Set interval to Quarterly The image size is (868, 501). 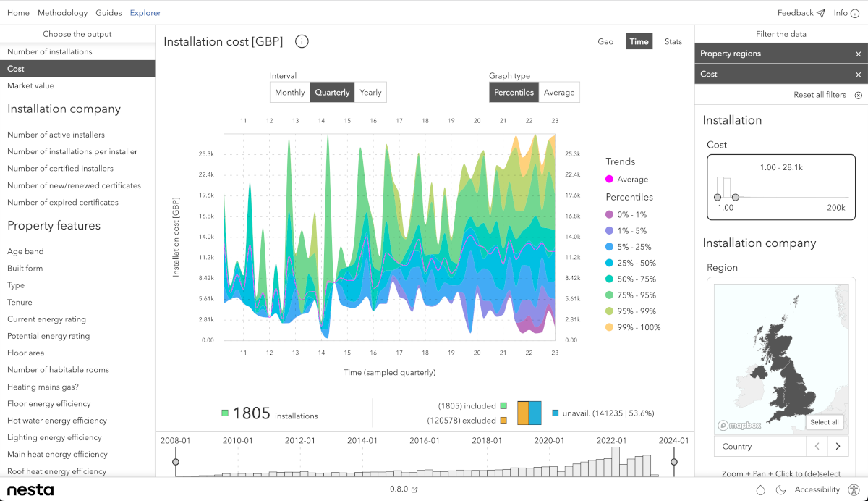333,92
